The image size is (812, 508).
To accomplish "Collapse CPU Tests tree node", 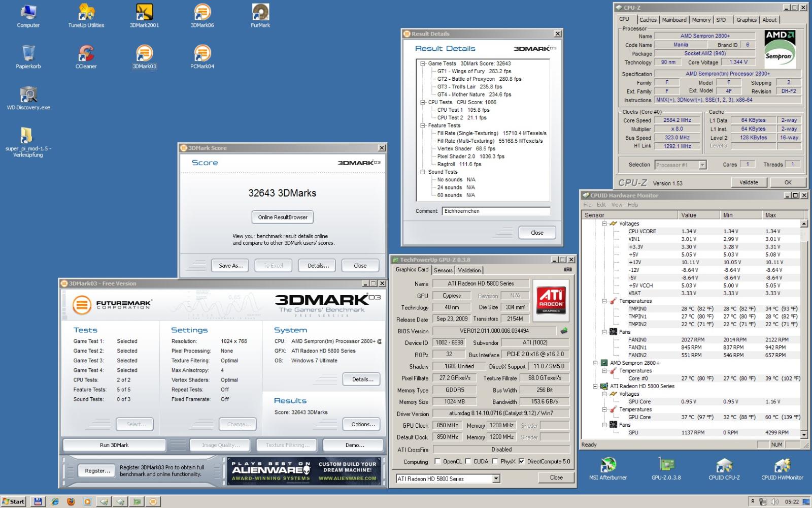I will [x=423, y=102].
